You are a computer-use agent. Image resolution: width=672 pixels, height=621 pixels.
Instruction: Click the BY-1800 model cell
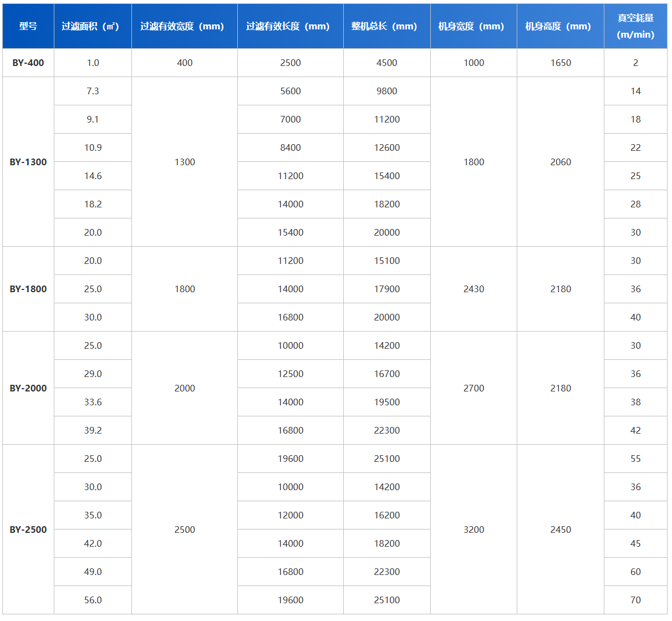pos(28,289)
